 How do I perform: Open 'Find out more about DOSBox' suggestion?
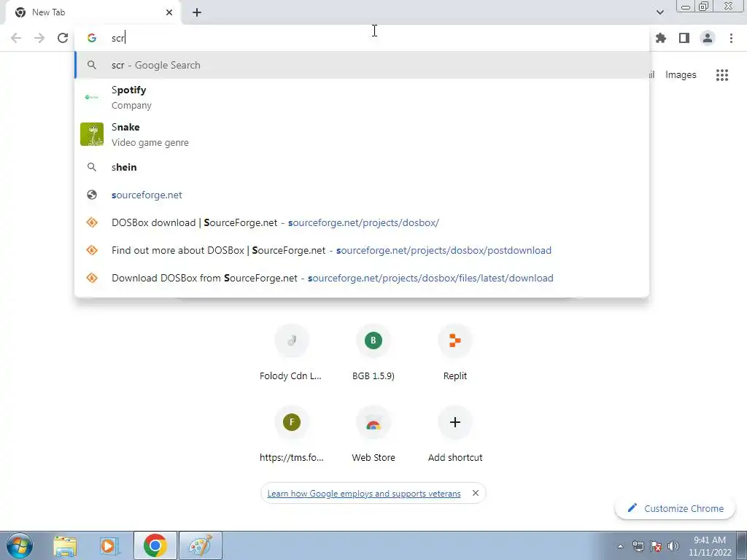[x=362, y=250]
